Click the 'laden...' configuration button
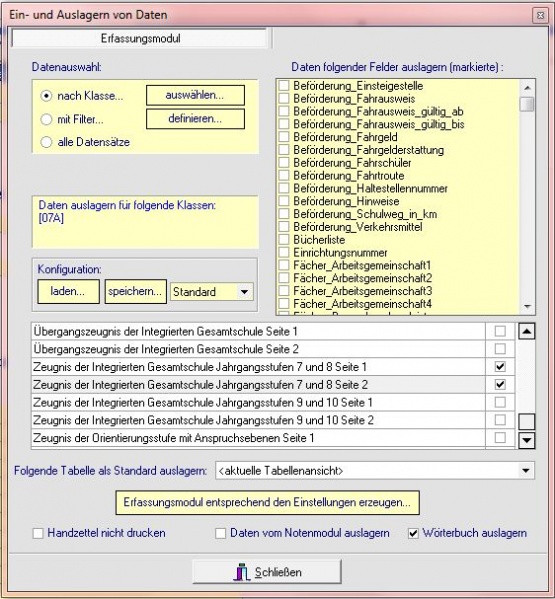This screenshot has width=555, height=599. coord(68,291)
